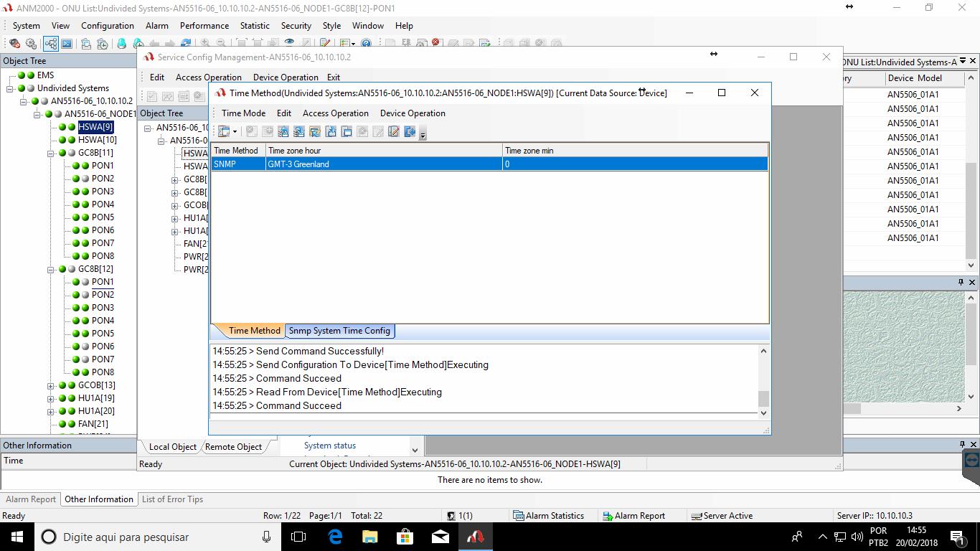Image resolution: width=980 pixels, height=551 pixels.
Task: Click the log panel vertical scrollbar thumb
Action: click(x=763, y=398)
